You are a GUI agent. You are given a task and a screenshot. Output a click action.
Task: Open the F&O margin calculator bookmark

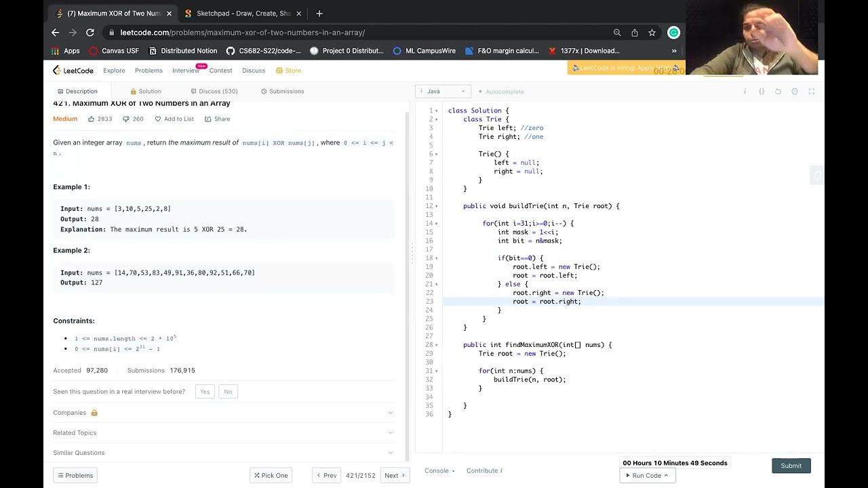(502, 51)
